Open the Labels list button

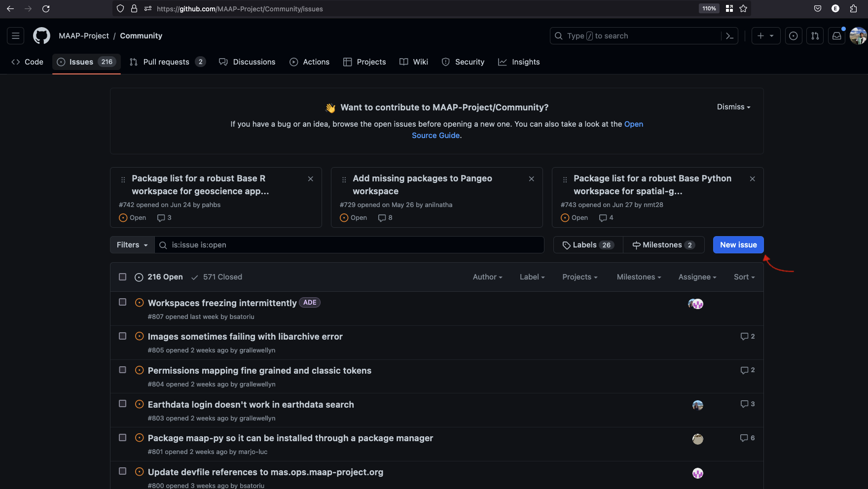(588, 245)
